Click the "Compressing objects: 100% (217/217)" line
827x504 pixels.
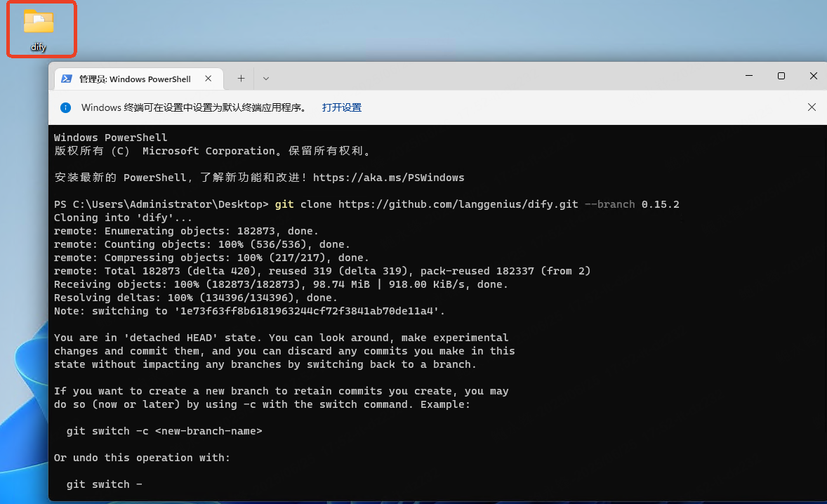coord(211,258)
